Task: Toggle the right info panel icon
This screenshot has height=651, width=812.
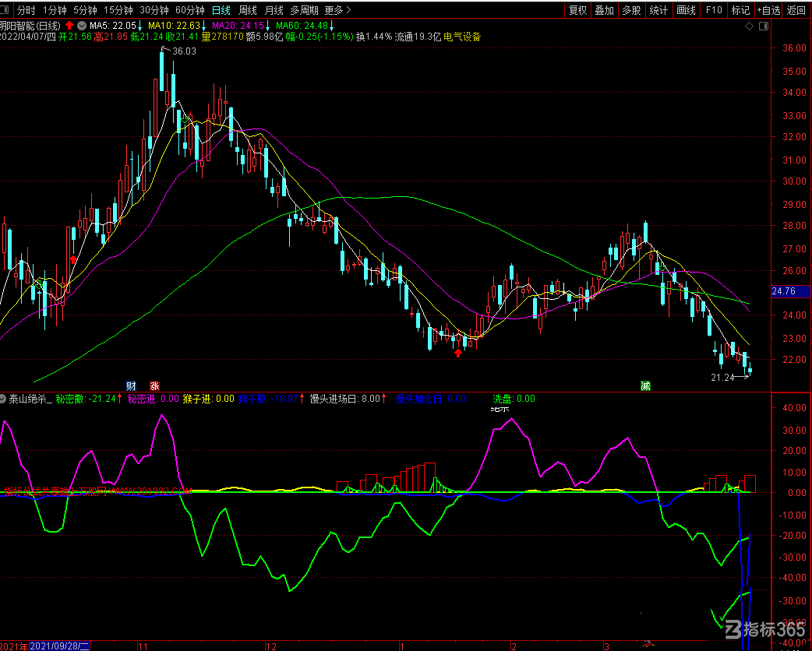Action: click(x=764, y=26)
